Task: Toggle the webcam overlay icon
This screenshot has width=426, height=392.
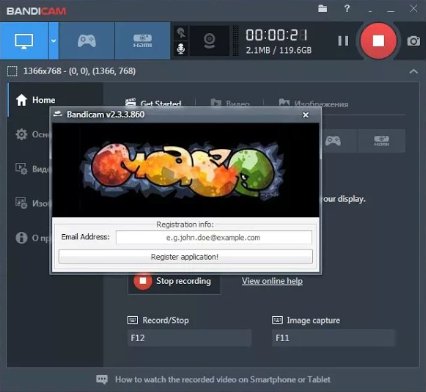Action: pyautogui.click(x=209, y=41)
